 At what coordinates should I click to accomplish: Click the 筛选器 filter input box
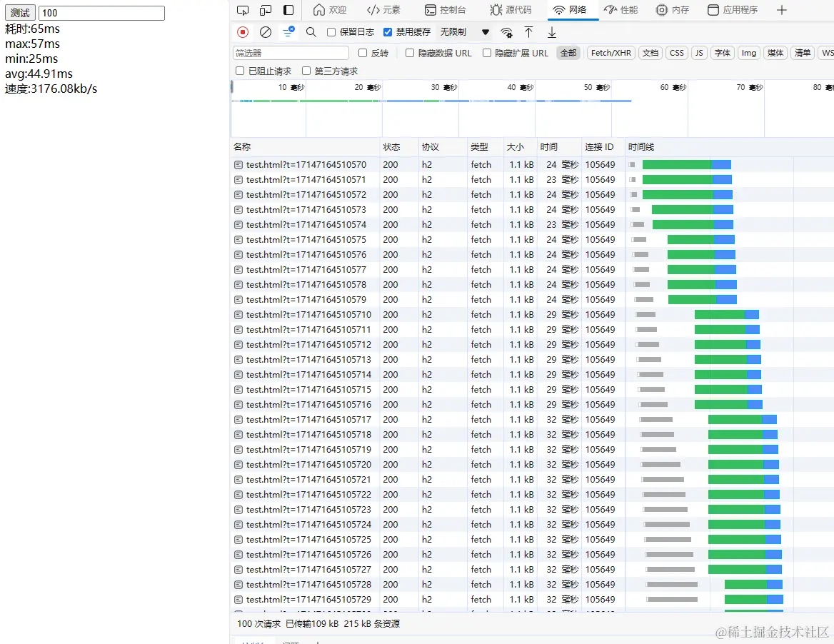tap(291, 53)
